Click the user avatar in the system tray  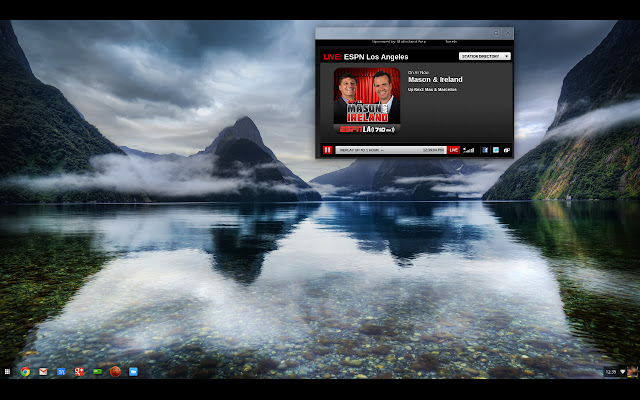pyautogui.click(x=632, y=372)
